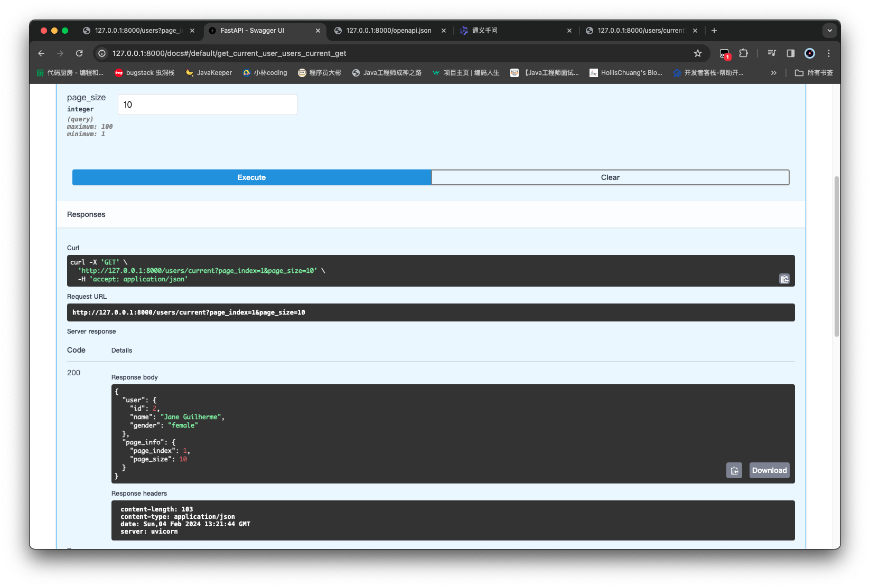Click the page_size parameter label
The image size is (870, 588).
pyautogui.click(x=86, y=98)
